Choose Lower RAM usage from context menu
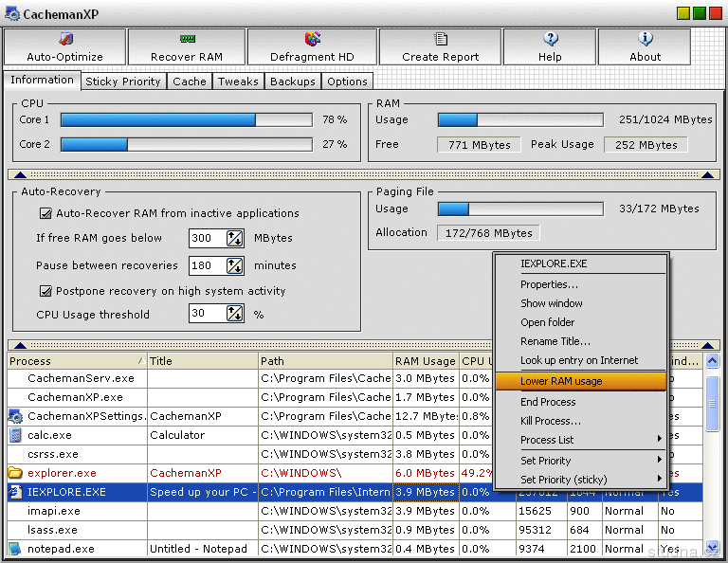 point(581,381)
